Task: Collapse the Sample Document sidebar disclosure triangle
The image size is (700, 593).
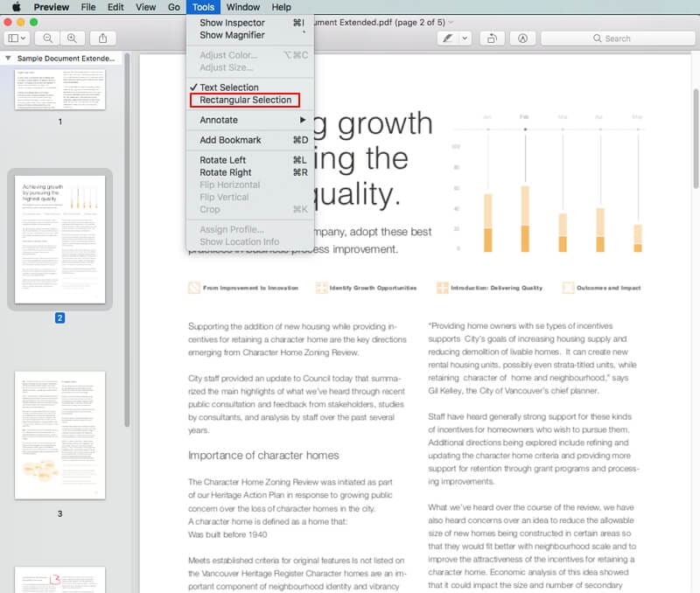Action: coord(8,58)
